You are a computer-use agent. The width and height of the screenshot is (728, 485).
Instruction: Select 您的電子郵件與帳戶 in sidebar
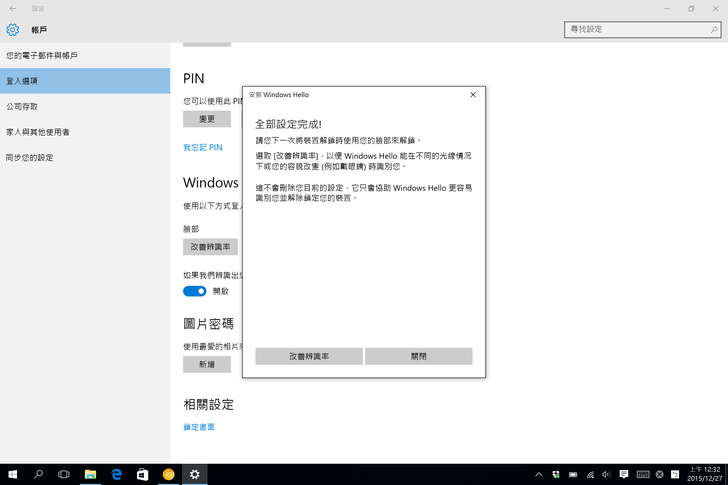tap(85, 55)
